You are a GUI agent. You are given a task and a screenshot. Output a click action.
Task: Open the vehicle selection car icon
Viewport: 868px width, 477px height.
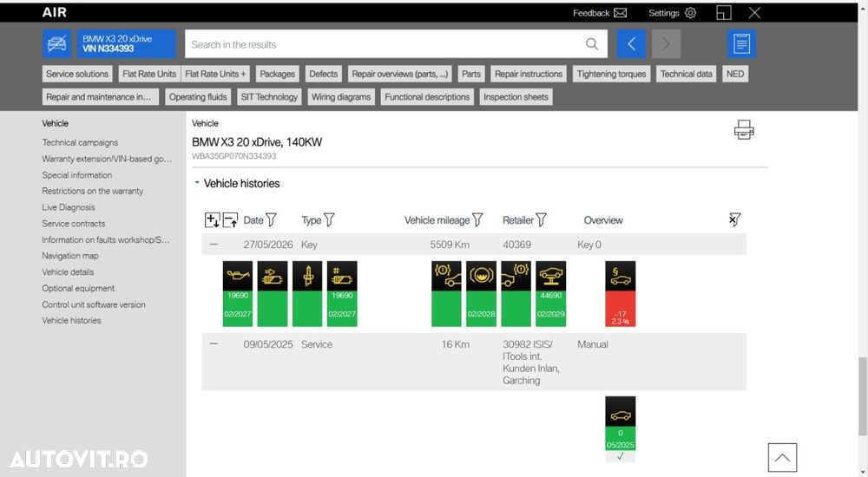coord(56,43)
